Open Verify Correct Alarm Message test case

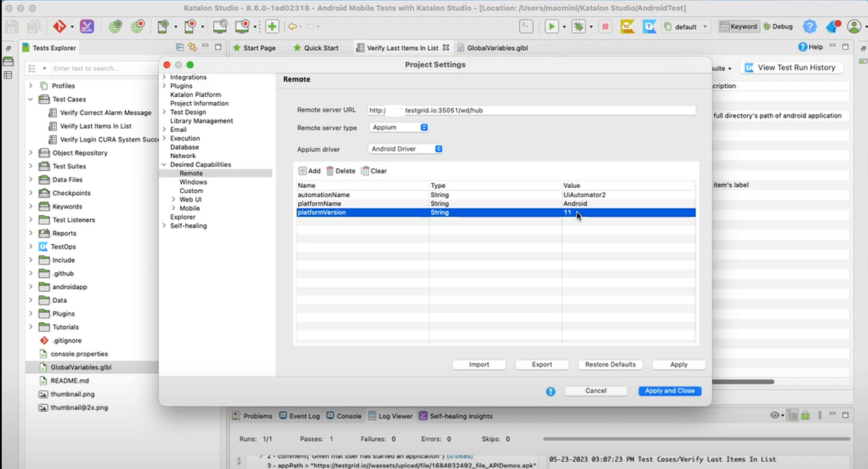tap(106, 113)
